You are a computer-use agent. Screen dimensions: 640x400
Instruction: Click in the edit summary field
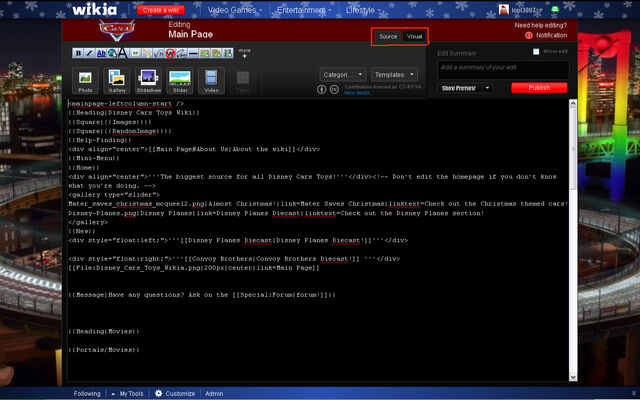click(503, 70)
